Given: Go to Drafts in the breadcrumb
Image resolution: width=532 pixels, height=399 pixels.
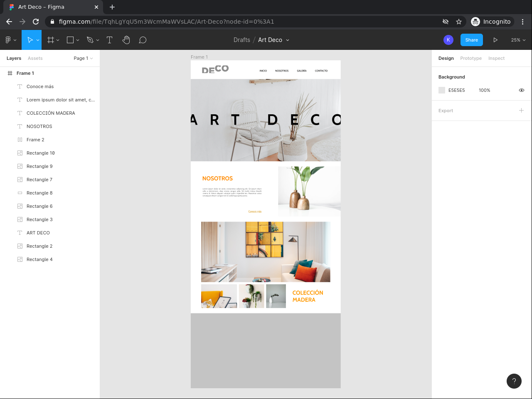Looking at the screenshot, I should coord(242,40).
